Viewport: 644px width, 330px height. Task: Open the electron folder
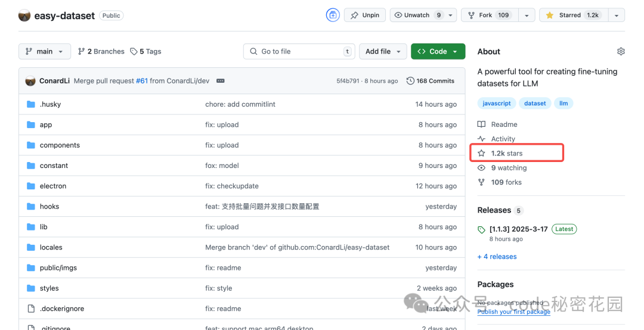[52, 186]
